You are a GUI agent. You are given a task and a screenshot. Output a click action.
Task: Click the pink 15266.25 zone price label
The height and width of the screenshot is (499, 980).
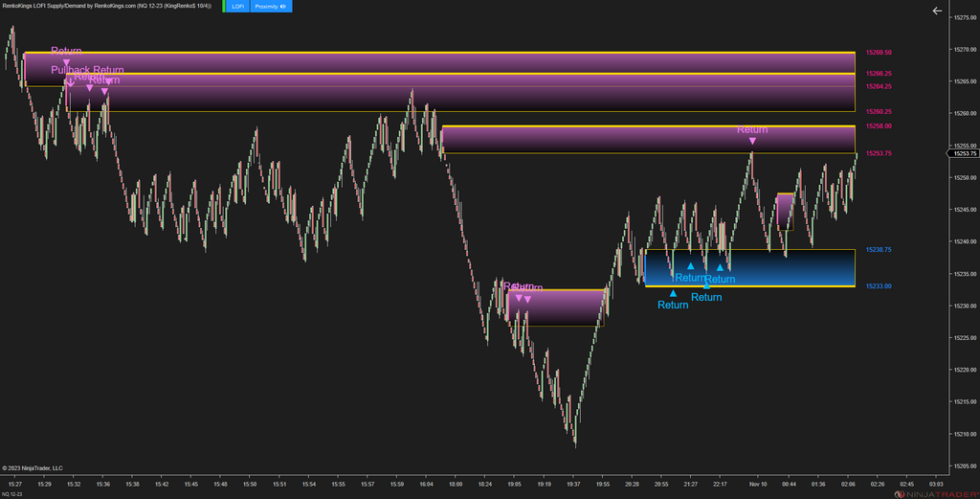click(x=879, y=74)
